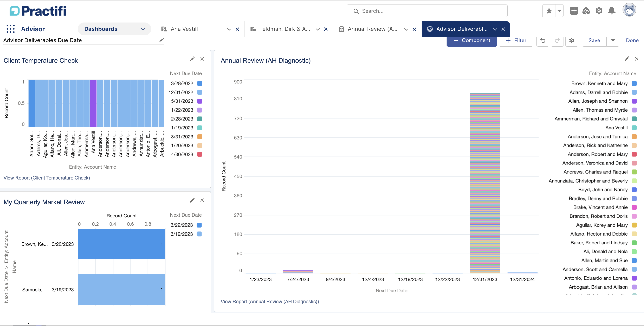Edit the Client Temperature Check component
This screenshot has height=326, width=644.
192,59
